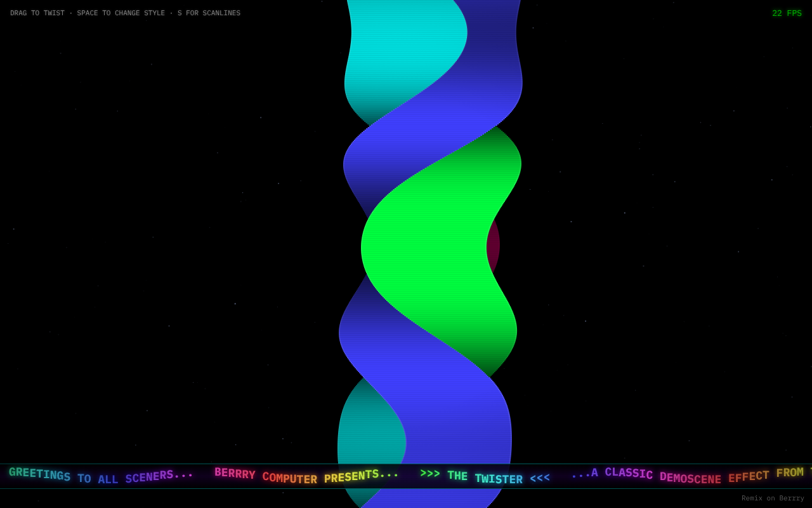Click the word EFFECT in the scroller
This screenshot has width=812, height=508.
point(749,476)
